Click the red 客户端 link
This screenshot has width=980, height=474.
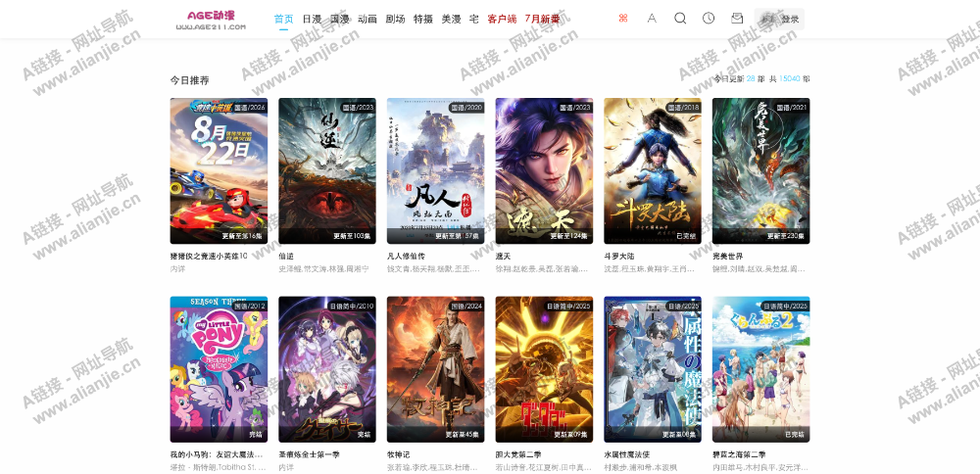point(502,19)
